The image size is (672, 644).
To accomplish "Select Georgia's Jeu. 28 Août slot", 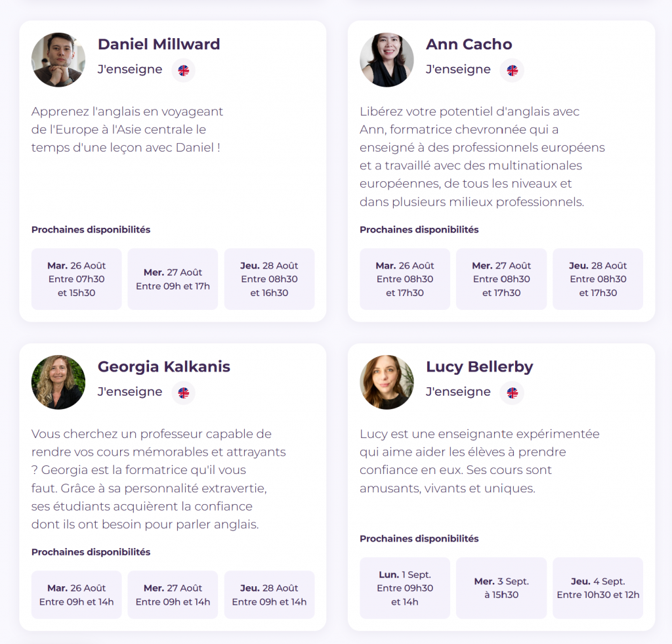I will (x=269, y=595).
